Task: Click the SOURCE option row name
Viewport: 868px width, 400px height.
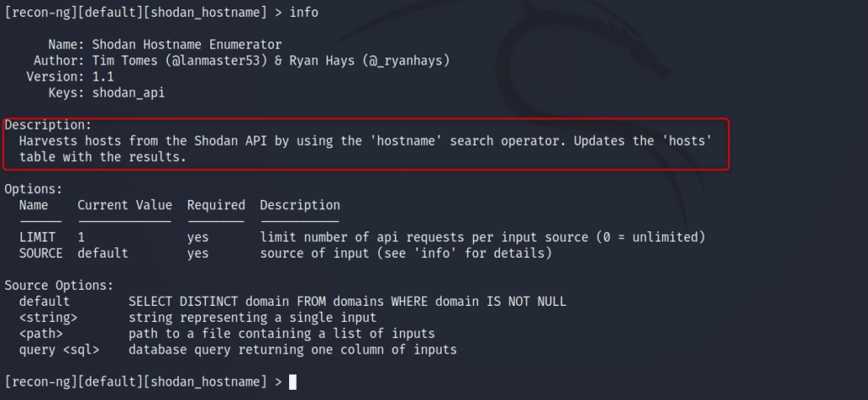Action: pyautogui.click(x=41, y=253)
